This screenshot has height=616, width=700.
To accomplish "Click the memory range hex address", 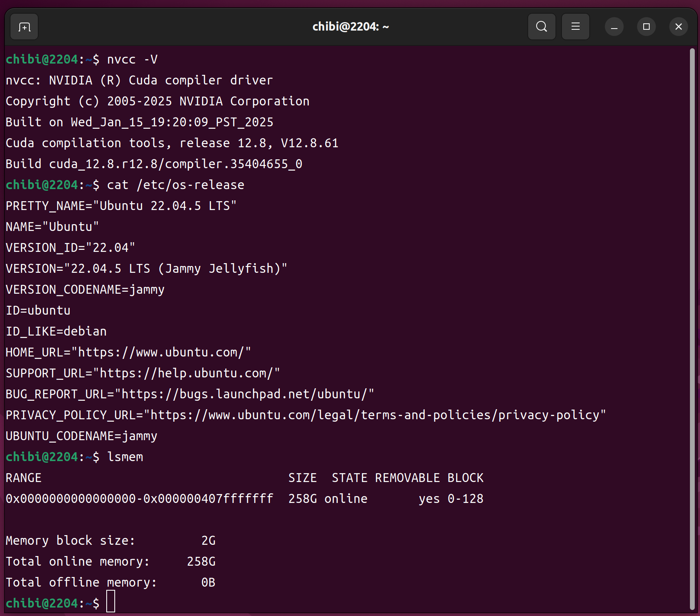I will [139, 499].
